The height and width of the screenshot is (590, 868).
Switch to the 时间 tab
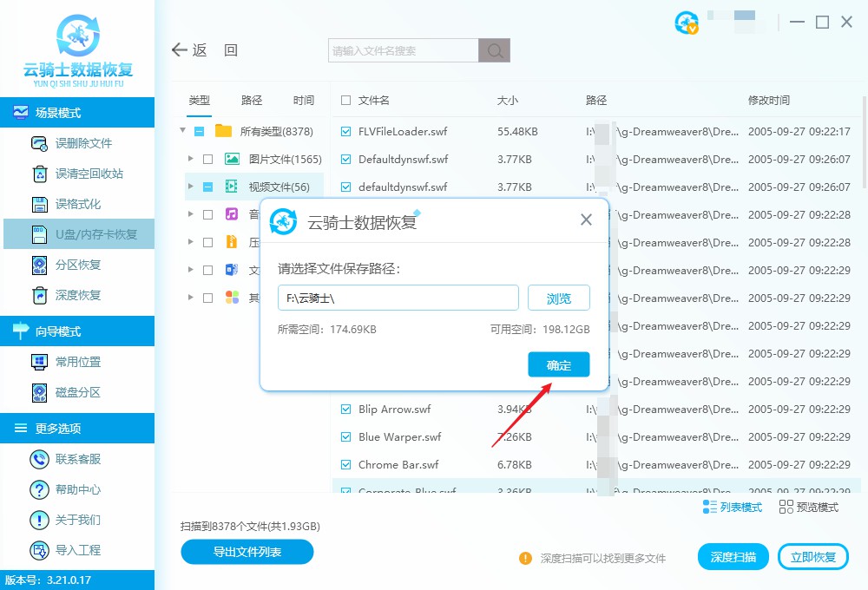pos(303,100)
